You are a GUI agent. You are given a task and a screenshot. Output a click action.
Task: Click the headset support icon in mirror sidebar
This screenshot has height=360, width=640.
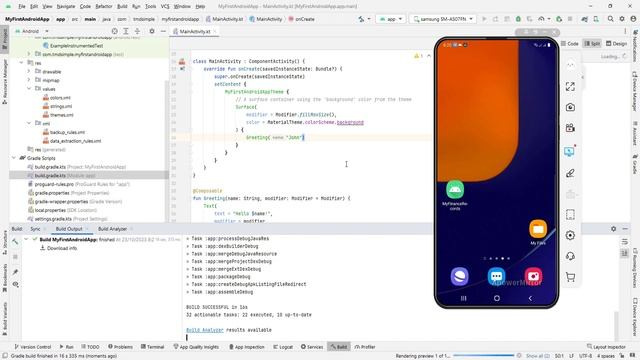(x=570, y=256)
